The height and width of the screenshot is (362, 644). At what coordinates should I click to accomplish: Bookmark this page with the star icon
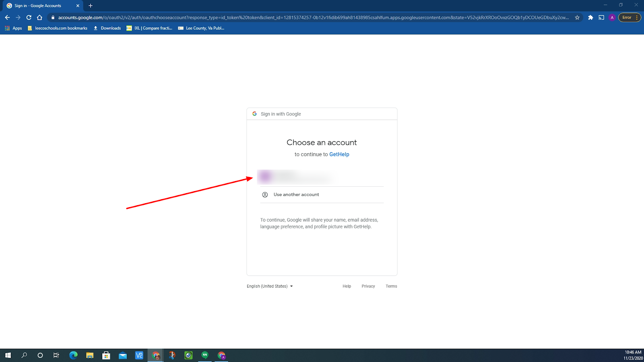[577, 17]
